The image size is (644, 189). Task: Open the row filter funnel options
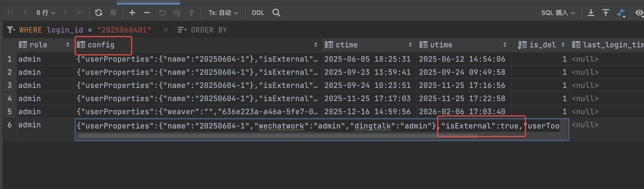(11, 30)
